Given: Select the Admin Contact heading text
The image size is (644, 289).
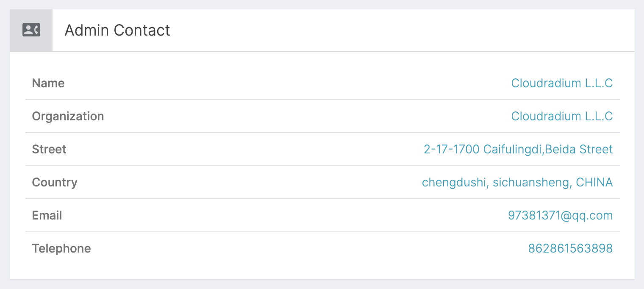Looking at the screenshot, I should 117,31.
